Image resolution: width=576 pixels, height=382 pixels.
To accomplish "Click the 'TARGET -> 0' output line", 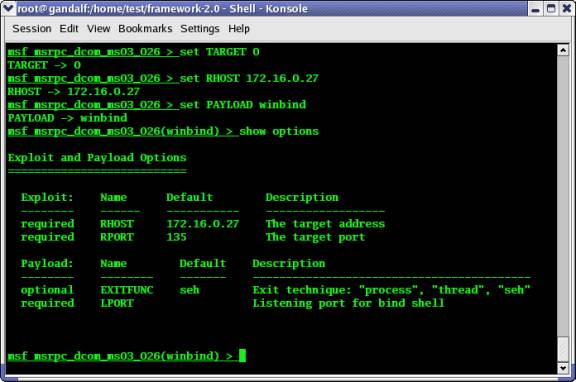I will coord(44,65).
